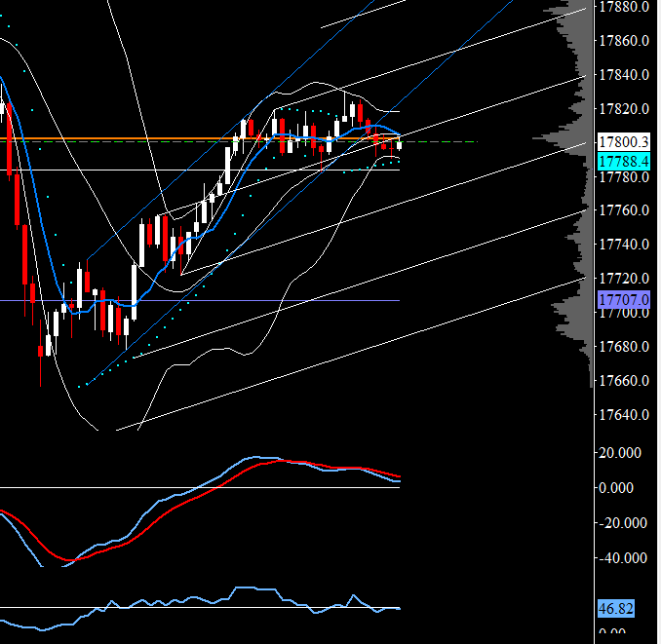Click the 17680.0 price axis label

tap(624, 347)
